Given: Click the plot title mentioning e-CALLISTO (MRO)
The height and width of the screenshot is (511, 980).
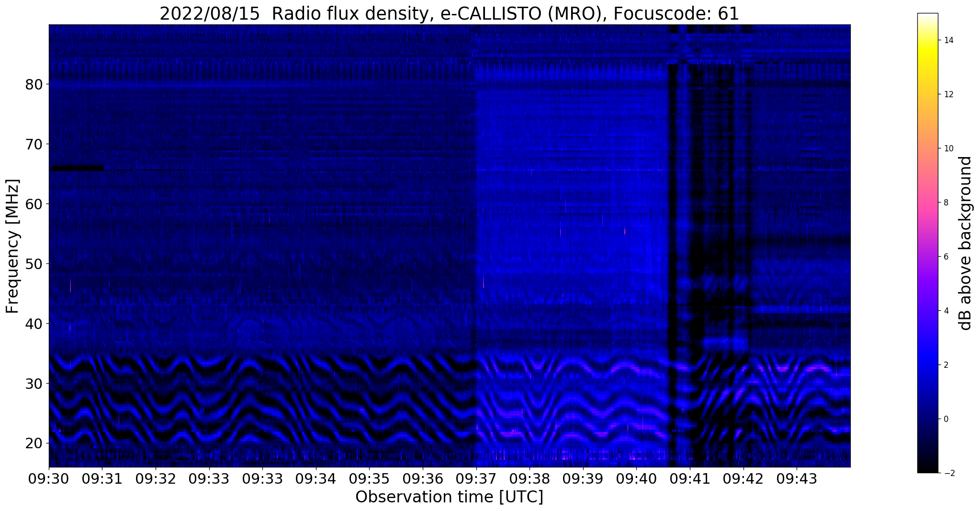Looking at the screenshot, I should [449, 13].
